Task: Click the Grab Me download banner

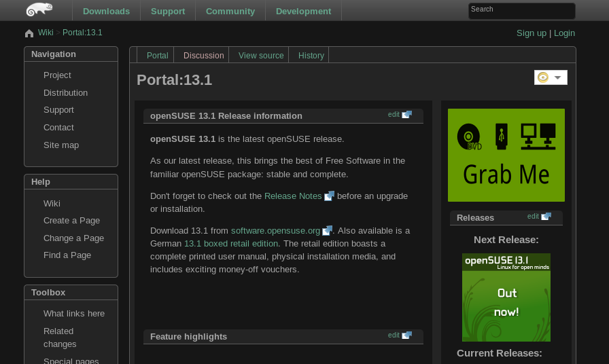Action: [x=506, y=156]
